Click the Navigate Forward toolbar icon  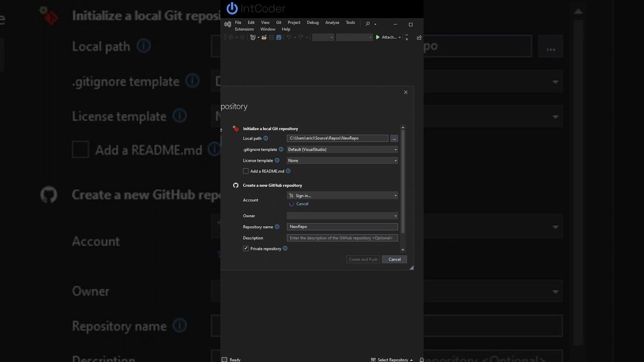242,37
